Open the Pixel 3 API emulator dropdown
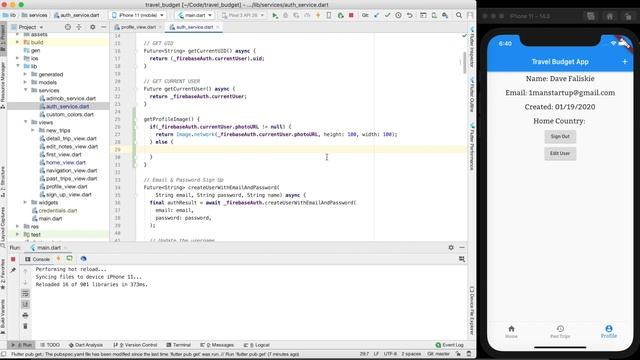640x360 pixels. pos(242,15)
